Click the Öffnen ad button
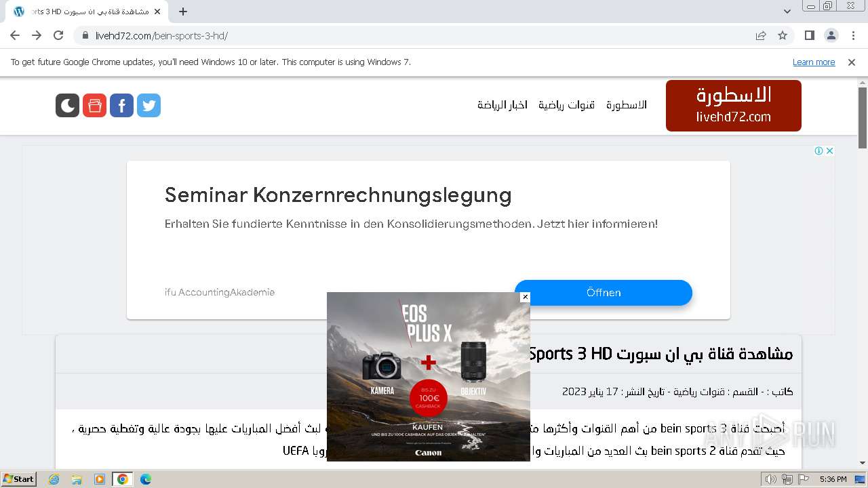 click(604, 293)
